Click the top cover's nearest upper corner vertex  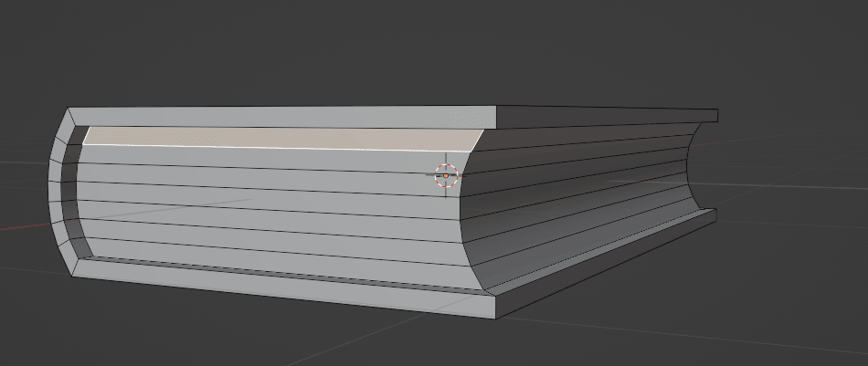496,107
